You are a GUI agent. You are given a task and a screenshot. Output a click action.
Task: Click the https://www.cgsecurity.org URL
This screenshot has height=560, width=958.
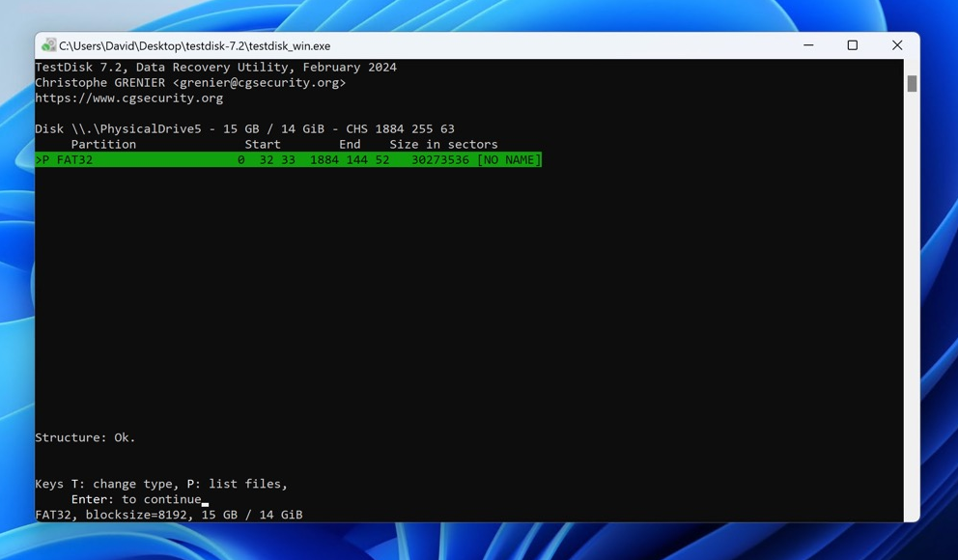pos(128,98)
